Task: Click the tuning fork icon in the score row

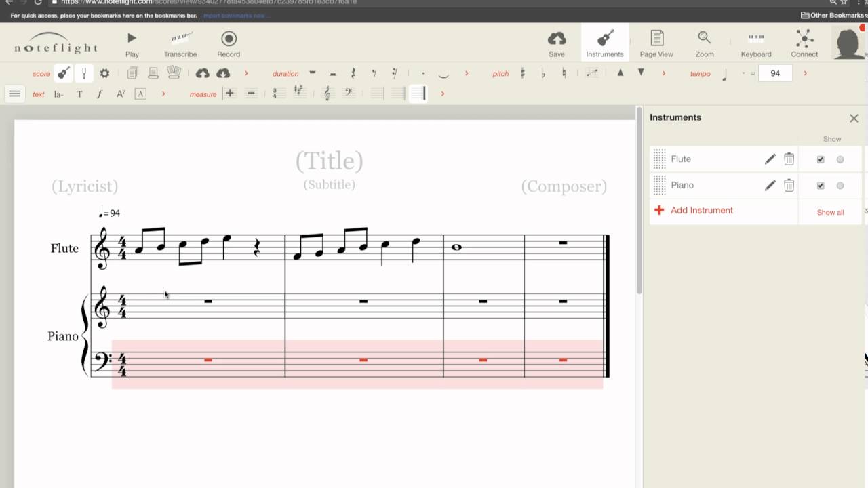Action: [84, 73]
